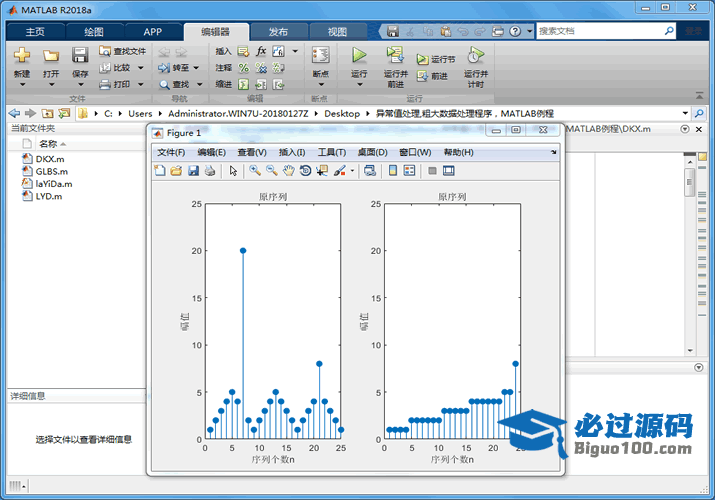Open dropdown arrow under New (新建)
Screen dimensions: 715x500
[x=22, y=85]
